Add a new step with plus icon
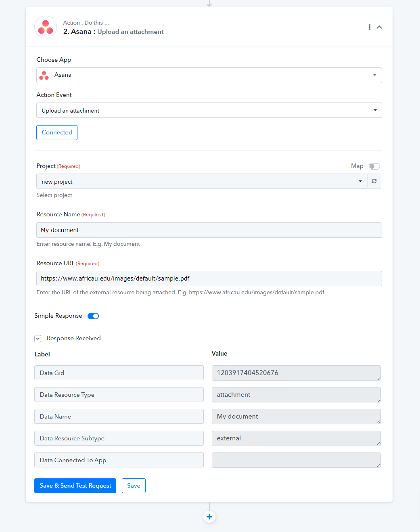 209,517
